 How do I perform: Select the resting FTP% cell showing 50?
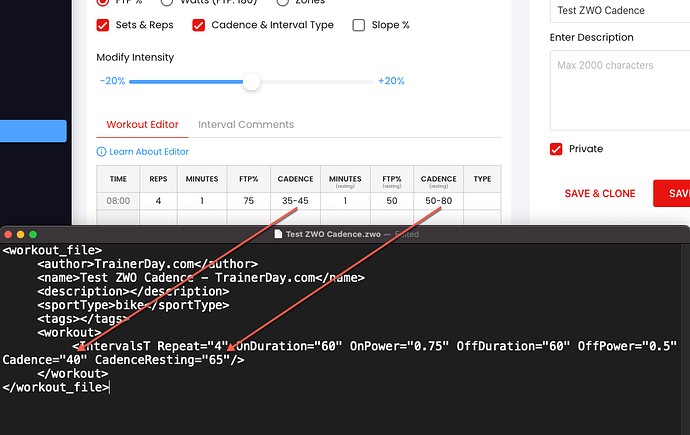[x=392, y=201]
